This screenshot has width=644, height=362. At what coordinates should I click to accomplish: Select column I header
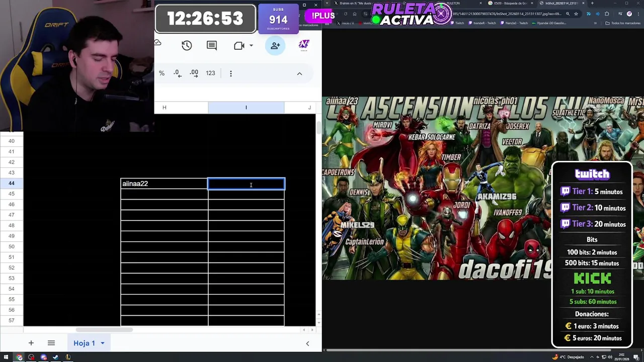246,108
